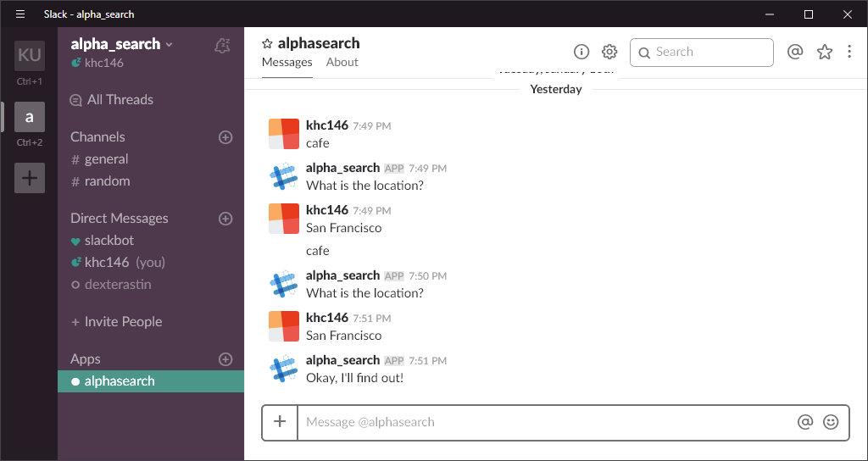Viewport: 868px width, 461px height.
Task: Open the hamburger menu in title bar
Action: coord(20,14)
